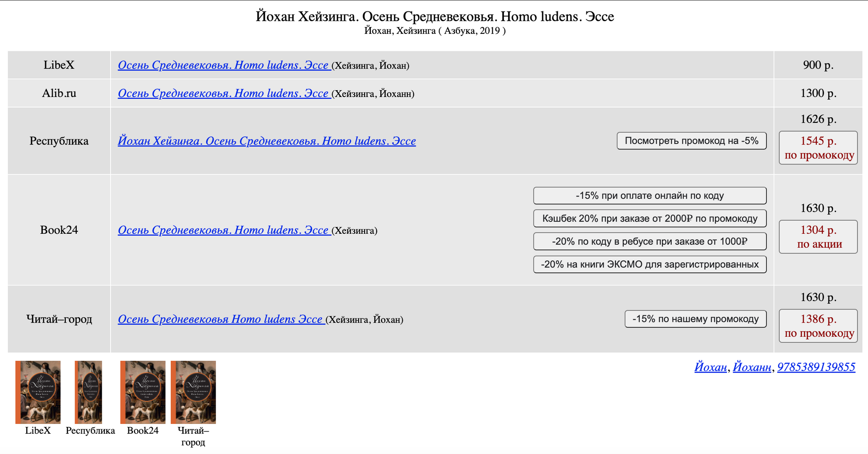This screenshot has height=454, width=868.
Task: Click the Book24 caption under cover
Action: [x=143, y=430]
